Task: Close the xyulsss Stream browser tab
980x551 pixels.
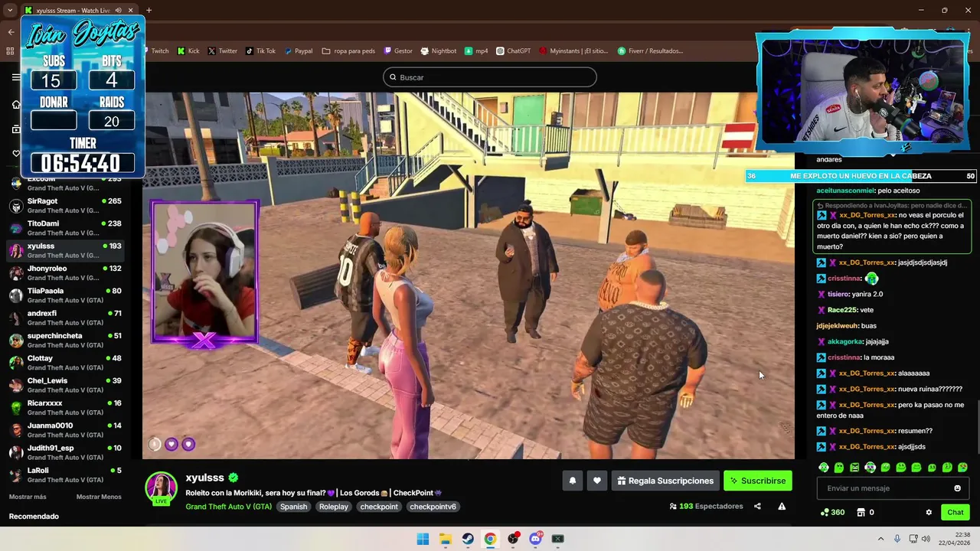Action: [131, 10]
